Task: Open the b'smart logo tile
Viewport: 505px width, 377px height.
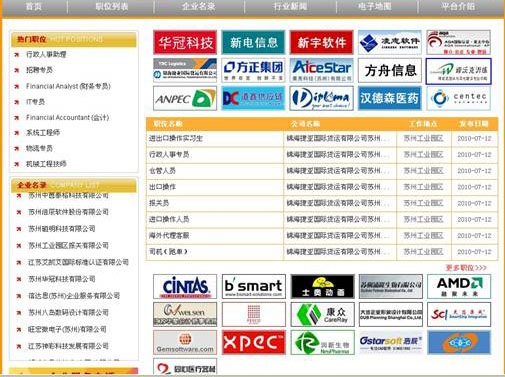Action: click(254, 287)
